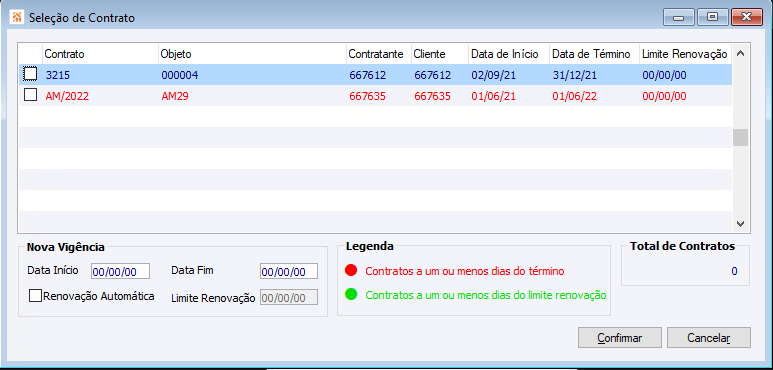Viewport: 773px width, 370px height.
Task: Click the red legend circle
Action: [x=351, y=270]
